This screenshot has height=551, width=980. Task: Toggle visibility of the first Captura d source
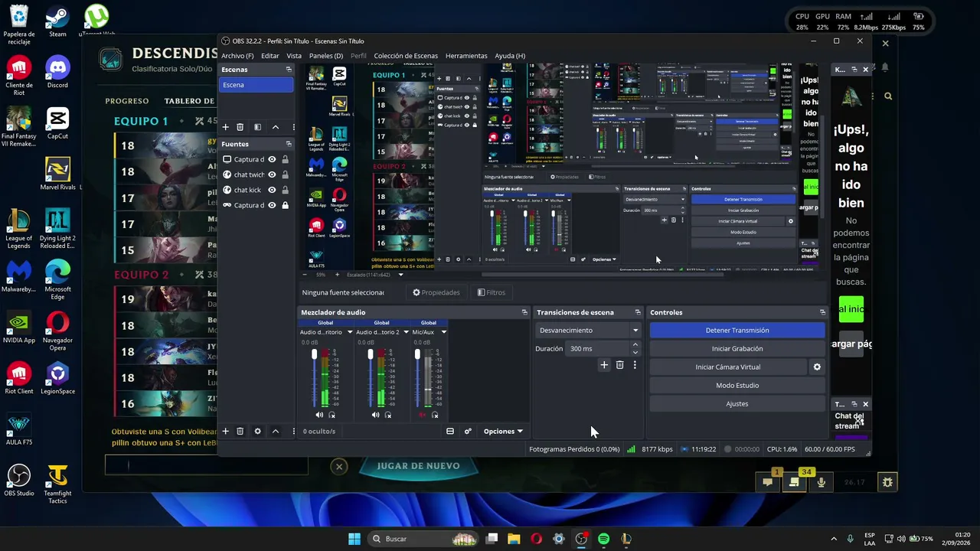click(272, 159)
